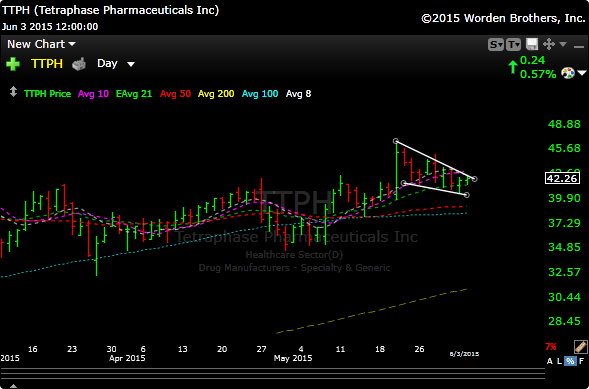Click the 48.88 price axis label
Image resolution: width=589 pixels, height=389 pixels.
pos(564,124)
